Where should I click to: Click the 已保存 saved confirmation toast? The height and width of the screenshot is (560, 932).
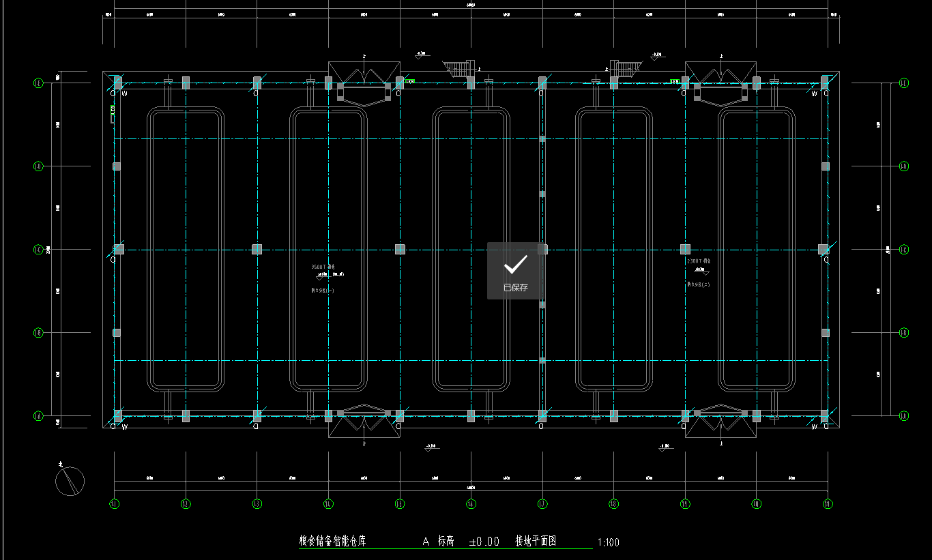pos(516,271)
